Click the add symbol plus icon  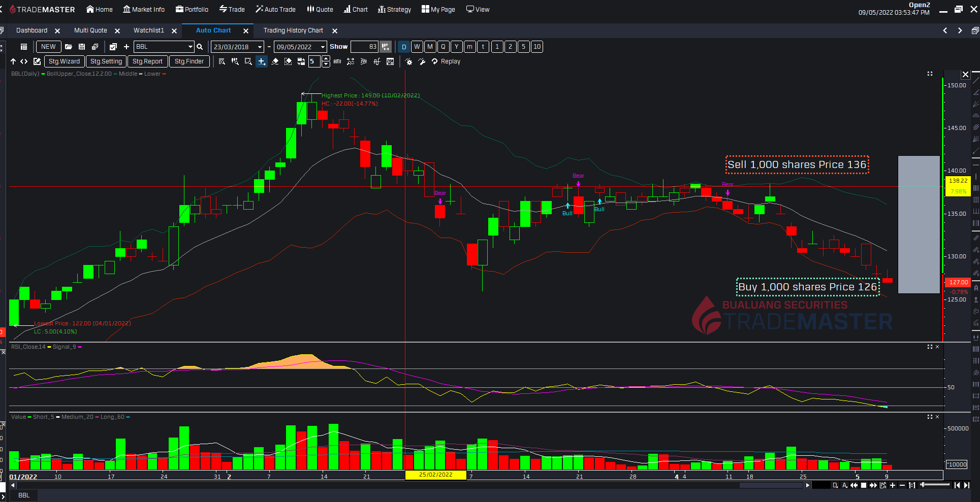click(x=127, y=47)
